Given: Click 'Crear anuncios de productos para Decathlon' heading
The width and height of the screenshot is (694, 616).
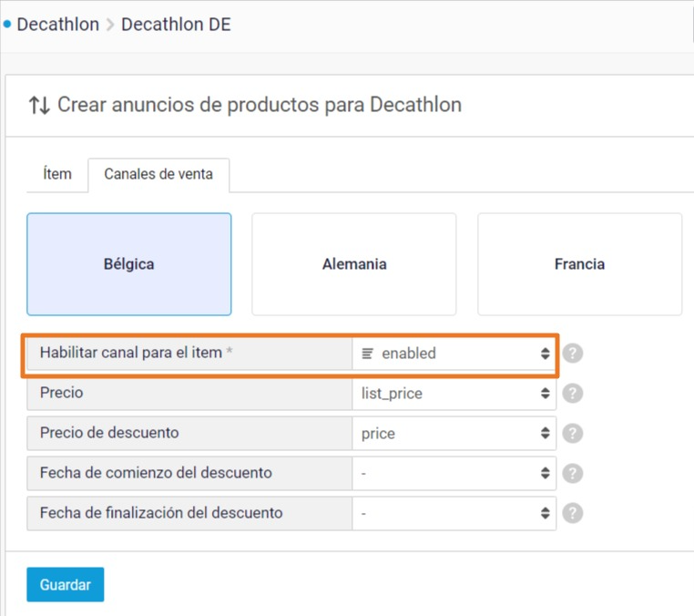Looking at the screenshot, I should (x=260, y=106).
